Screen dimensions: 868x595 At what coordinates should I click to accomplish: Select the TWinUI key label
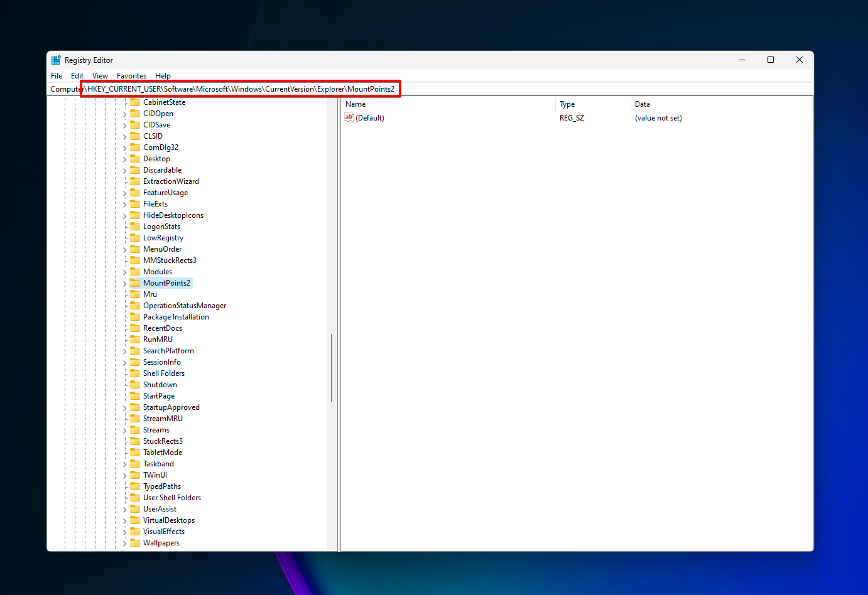(x=155, y=475)
